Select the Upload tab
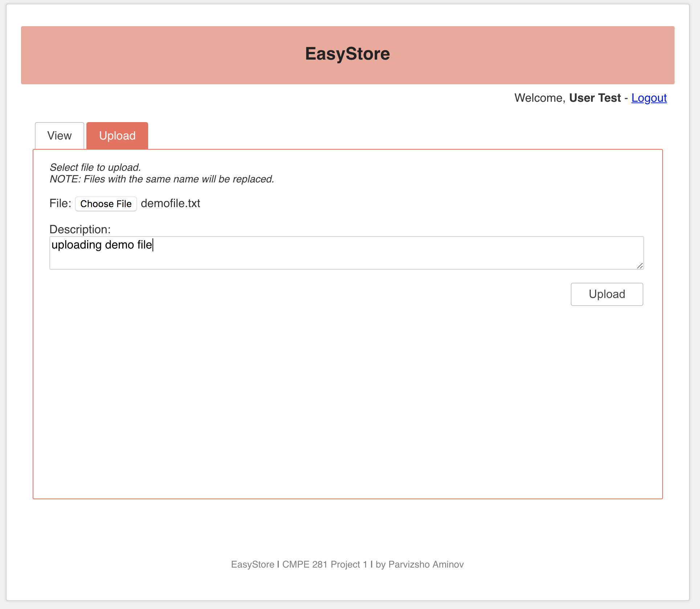Viewport: 700px width, 609px height. pos(117,136)
